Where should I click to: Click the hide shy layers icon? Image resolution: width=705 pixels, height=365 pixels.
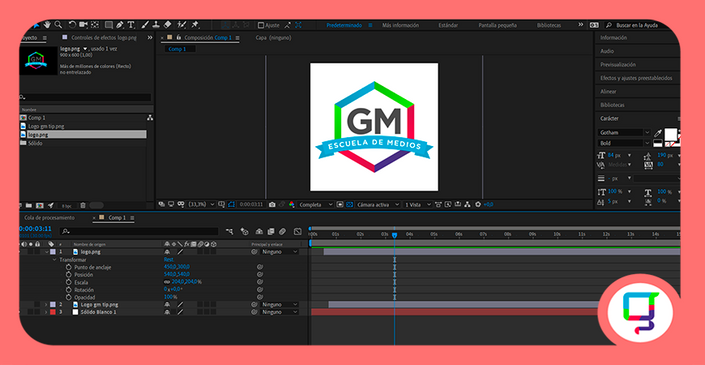[x=259, y=231]
